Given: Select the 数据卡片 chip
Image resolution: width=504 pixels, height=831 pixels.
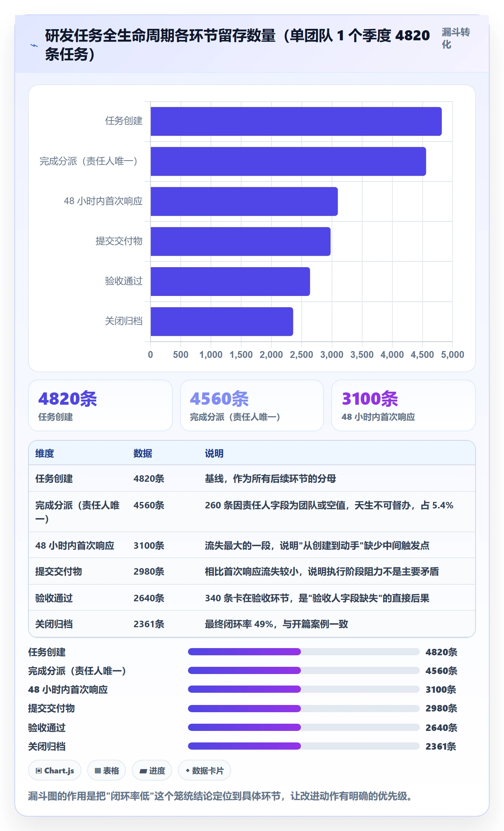Looking at the screenshot, I should pyautogui.click(x=204, y=771).
